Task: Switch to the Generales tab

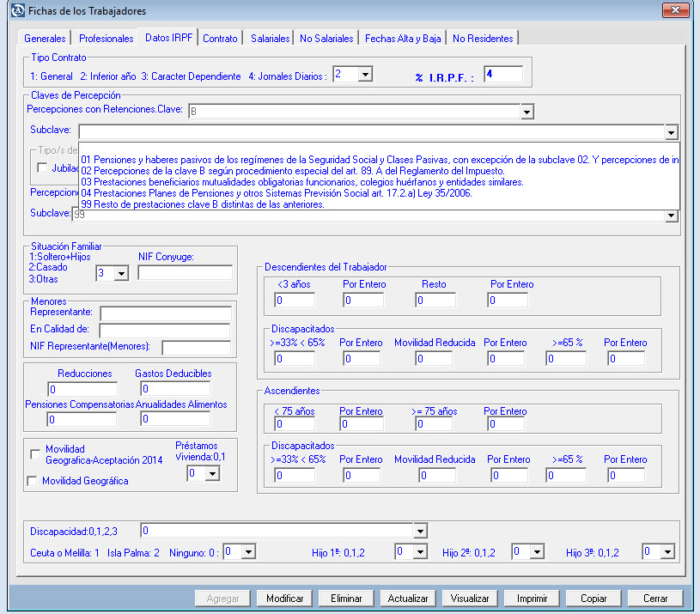Action: pos(45,39)
